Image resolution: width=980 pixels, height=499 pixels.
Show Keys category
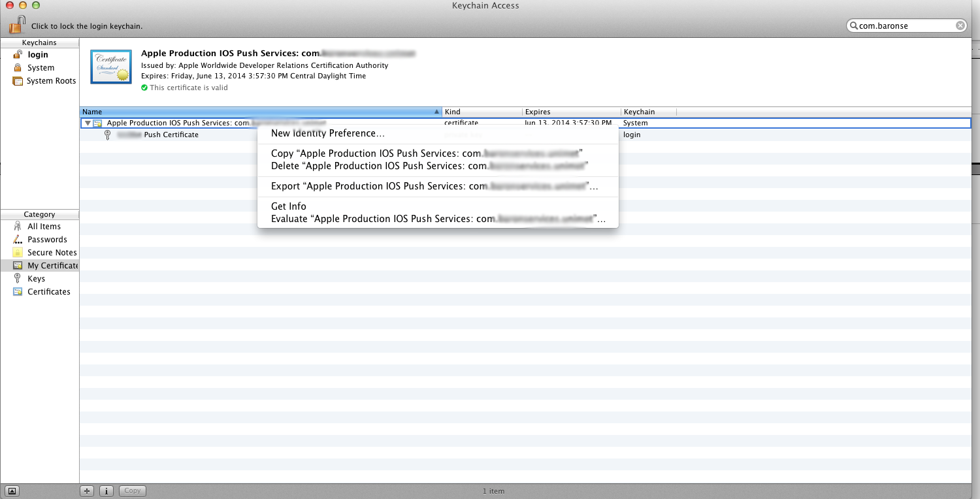(36, 279)
